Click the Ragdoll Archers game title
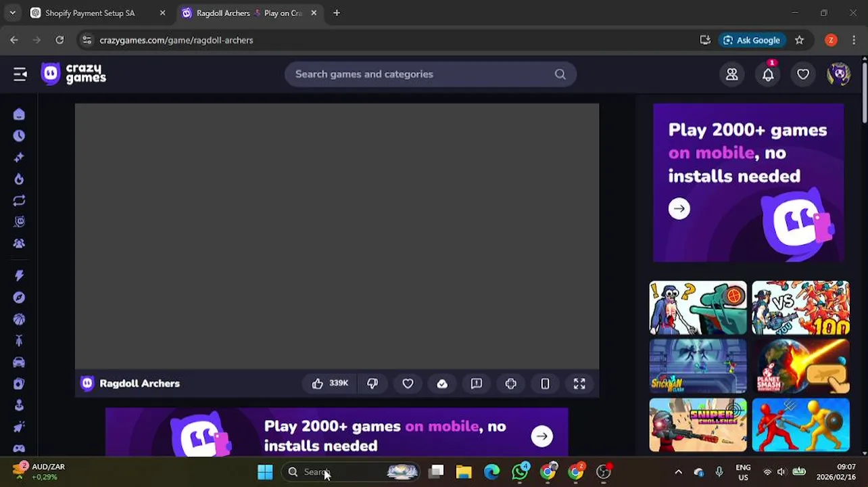This screenshot has height=487, width=868. [x=139, y=384]
